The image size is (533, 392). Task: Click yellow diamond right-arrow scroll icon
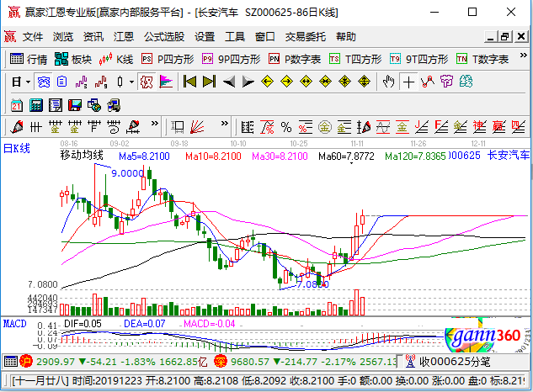coord(287,82)
